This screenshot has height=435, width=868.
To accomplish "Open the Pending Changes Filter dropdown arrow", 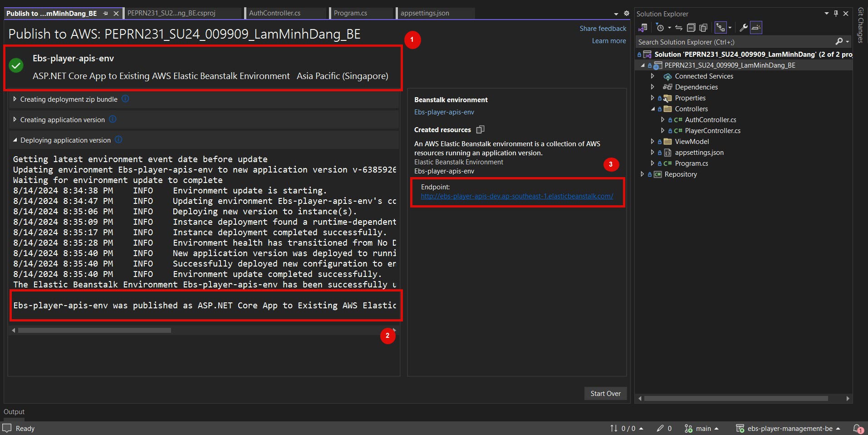I will 669,28.
